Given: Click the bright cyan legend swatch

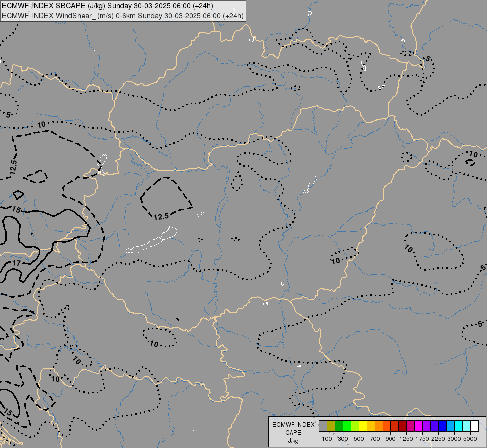Looking at the screenshot, I should [x=458, y=426].
